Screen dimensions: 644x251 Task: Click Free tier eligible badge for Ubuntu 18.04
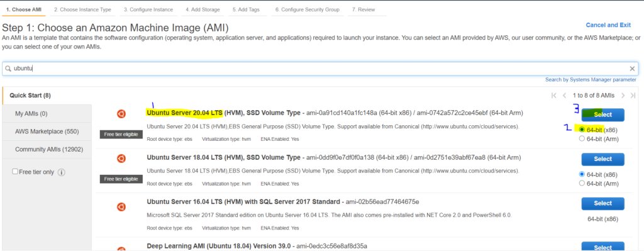coord(121,179)
